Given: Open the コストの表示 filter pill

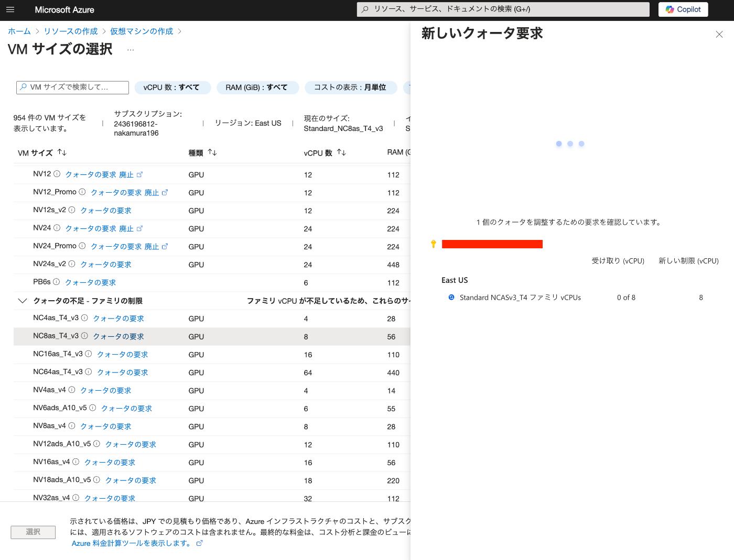Looking at the screenshot, I should point(350,87).
